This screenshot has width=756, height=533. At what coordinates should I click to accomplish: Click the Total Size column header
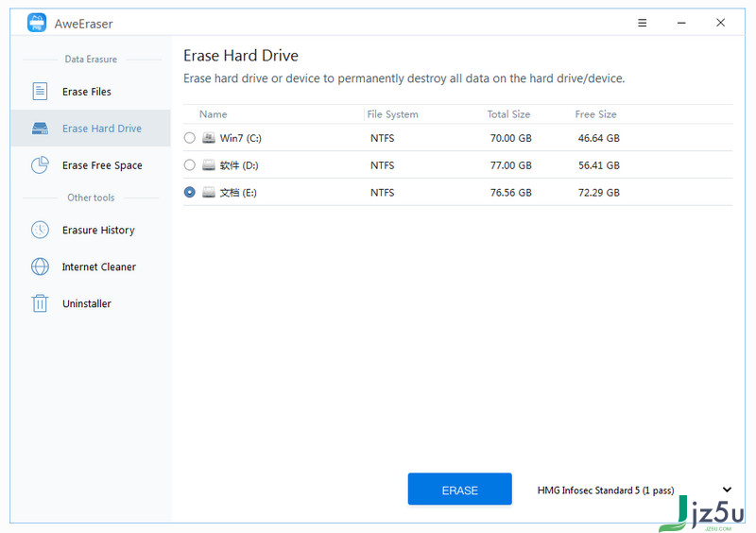click(508, 114)
